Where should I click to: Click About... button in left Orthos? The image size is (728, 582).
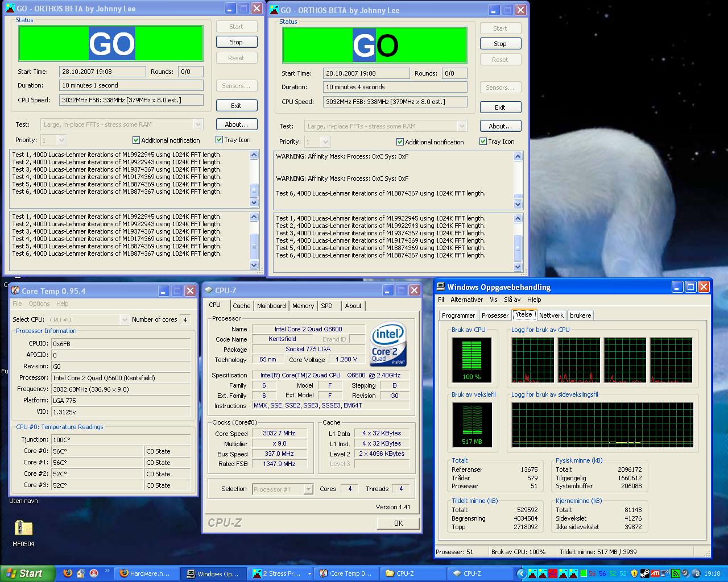tap(237, 124)
